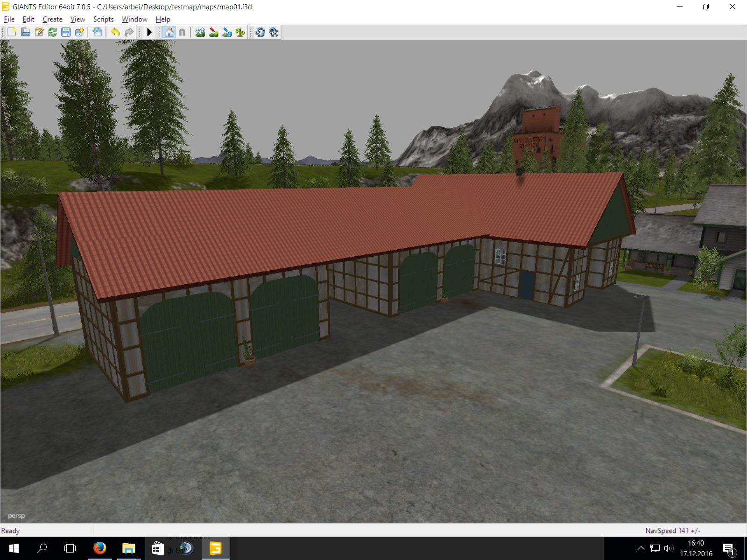
Task: Switch to Firefox on the taskbar
Action: click(x=99, y=548)
